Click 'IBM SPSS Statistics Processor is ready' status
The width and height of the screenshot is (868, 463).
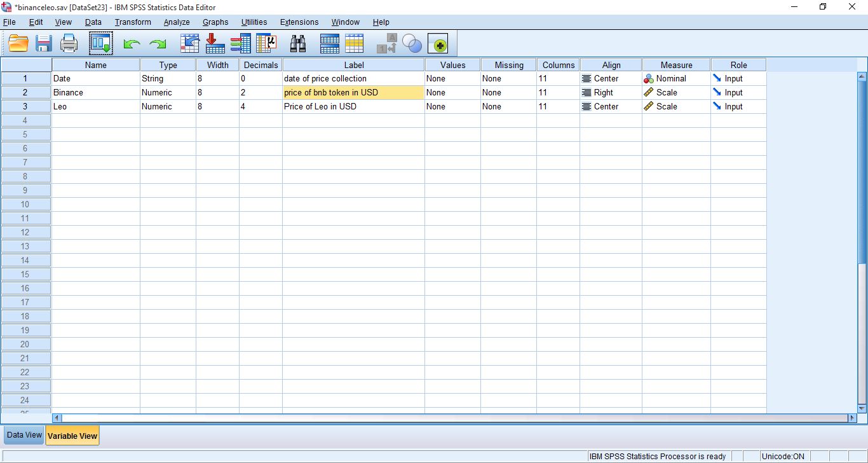[658, 457]
